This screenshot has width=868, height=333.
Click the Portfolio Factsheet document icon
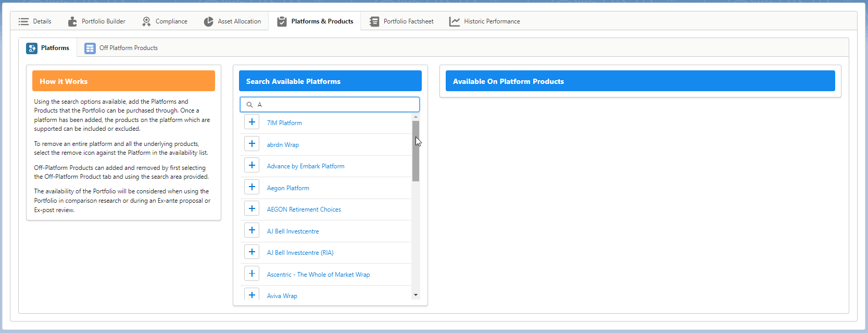[374, 21]
